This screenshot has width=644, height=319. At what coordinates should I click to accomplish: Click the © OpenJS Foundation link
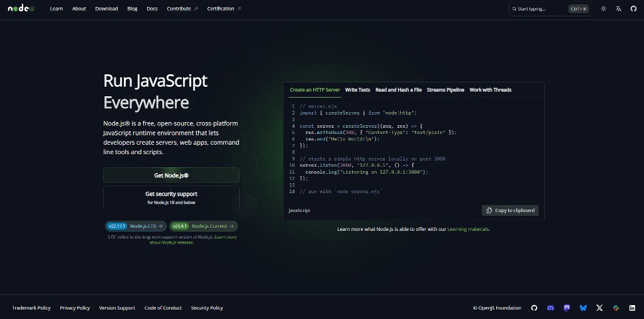coord(497,308)
